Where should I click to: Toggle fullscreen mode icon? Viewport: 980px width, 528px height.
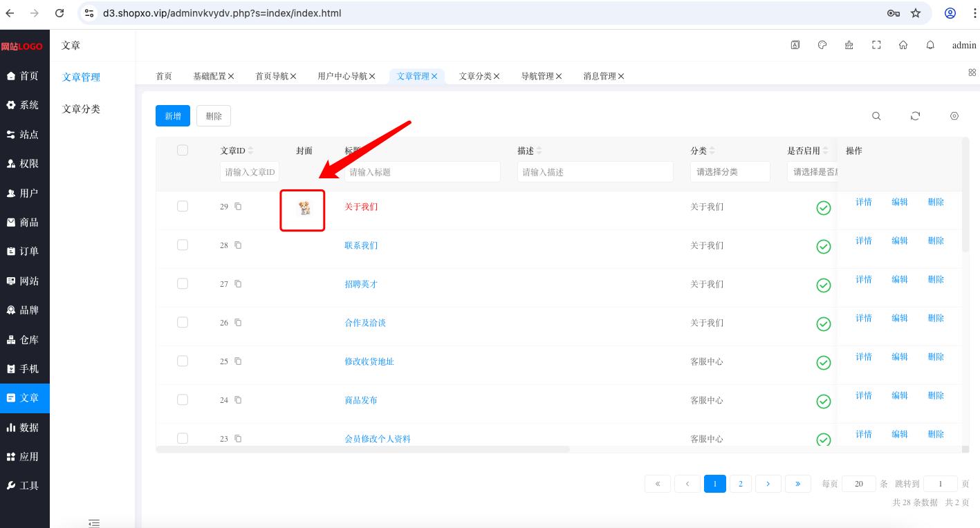pos(876,45)
